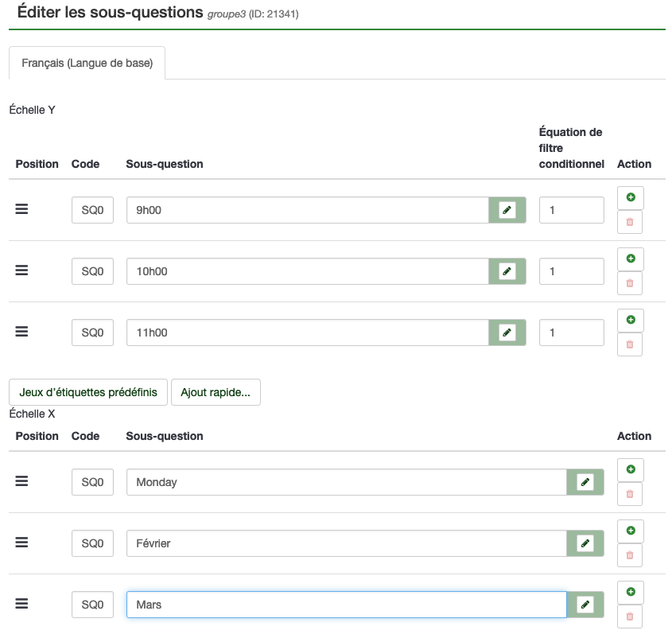Click the Ajout rapide... button
This screenshot has width=672, height=638.
pyautogui.click(x=216, y=392)
